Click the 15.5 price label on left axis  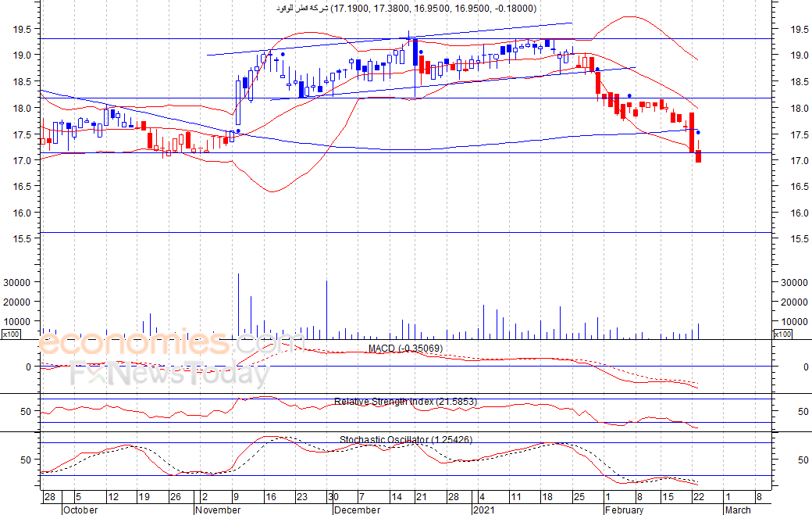[x=23, y=239]
